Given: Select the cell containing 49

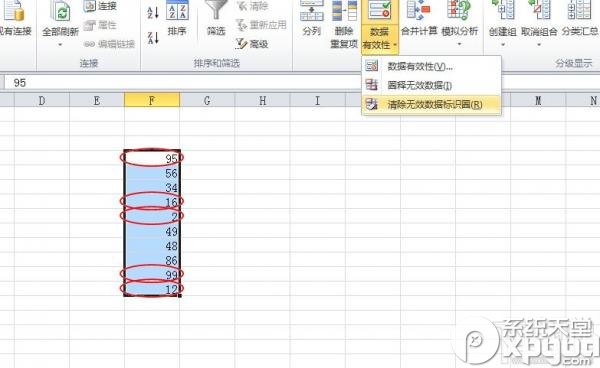Looking at the screenshot, I should pyautogui.click(x=152, y=232).
